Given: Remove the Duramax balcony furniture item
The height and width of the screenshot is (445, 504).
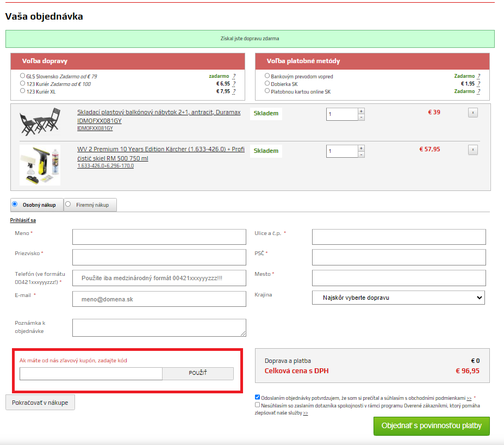Looking at the screenshot, I should click(x=472, y=113).
